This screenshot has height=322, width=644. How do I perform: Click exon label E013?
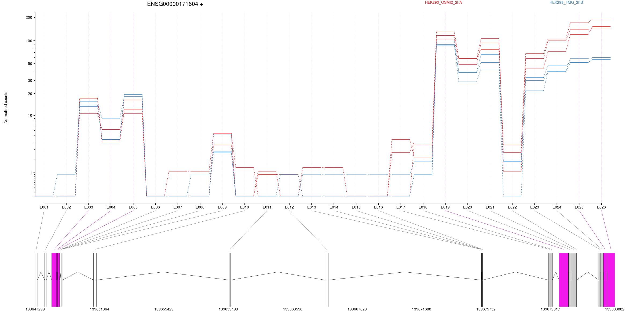[312, 207]
